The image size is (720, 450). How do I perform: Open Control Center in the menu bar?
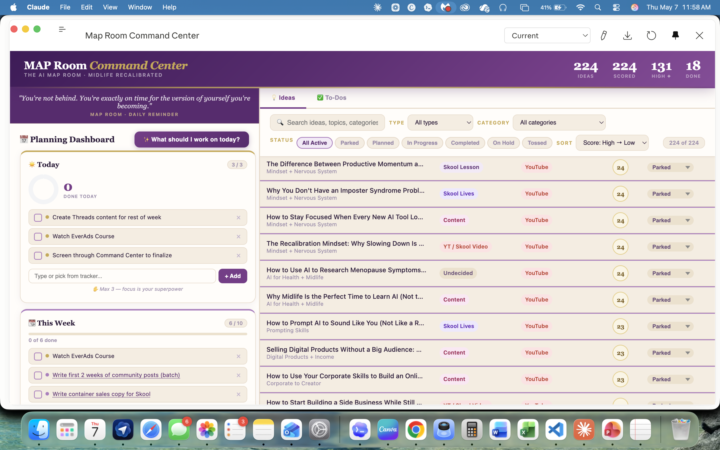(616, 7)
